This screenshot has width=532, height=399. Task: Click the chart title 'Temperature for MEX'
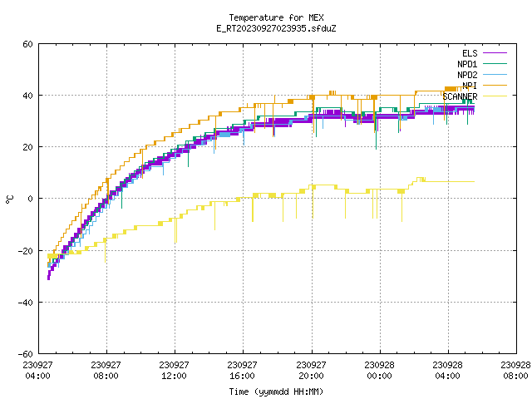tap(276, 17)
